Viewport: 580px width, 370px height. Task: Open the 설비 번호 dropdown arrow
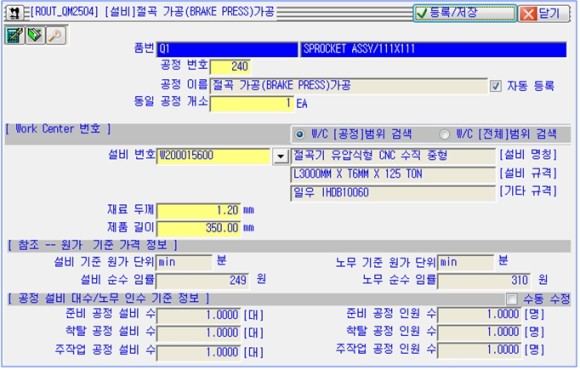(x=280, y=156)
